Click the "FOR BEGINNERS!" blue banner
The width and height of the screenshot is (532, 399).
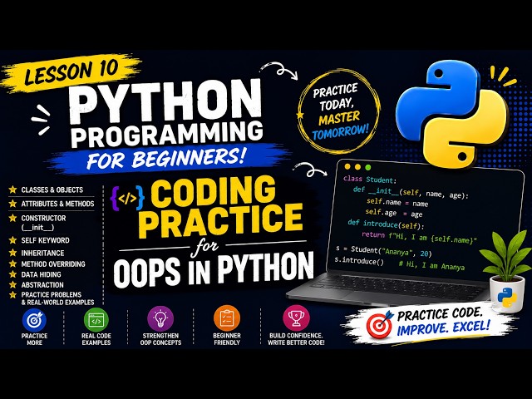click(x=165, y=159)
